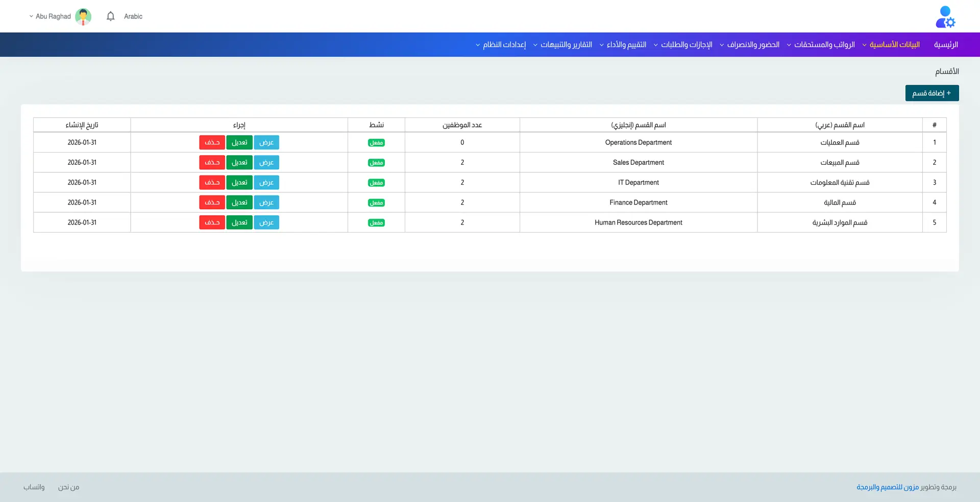The height and width of the screenshot is (502, 980).
Task: Delete the Human Resources Department row
Action: [212, 223]
